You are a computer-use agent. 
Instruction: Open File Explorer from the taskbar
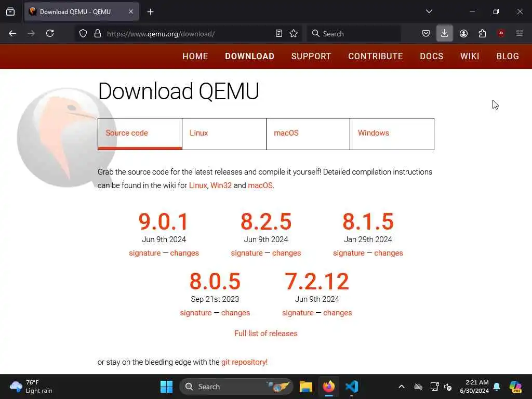point(305,387)
